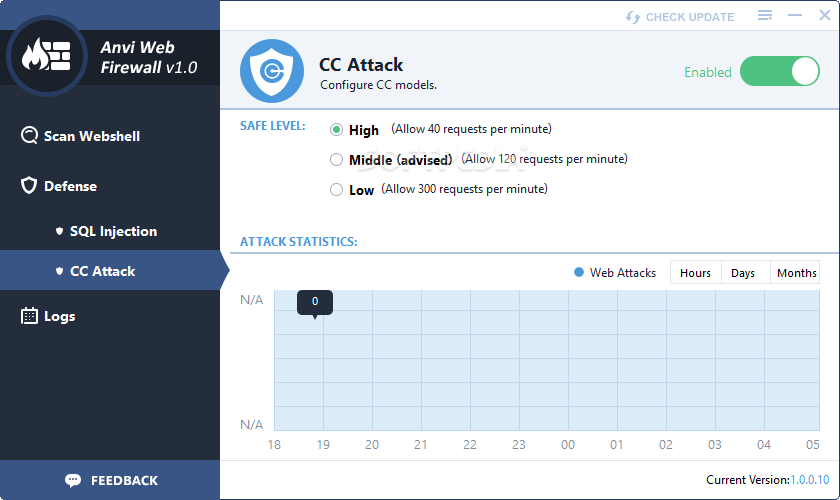
Task: Click the 'Allow 120 requests per minute' text
Action: 544,159
